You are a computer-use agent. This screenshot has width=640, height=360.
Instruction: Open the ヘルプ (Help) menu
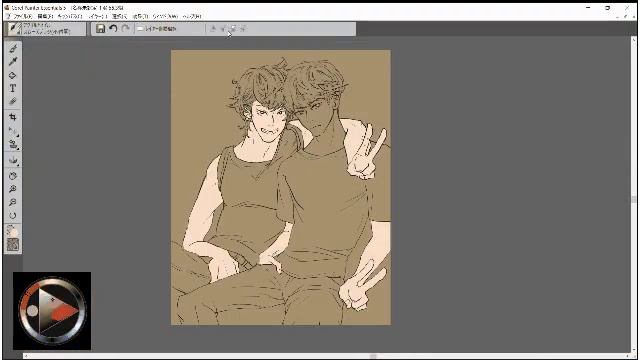pos(192,17)
